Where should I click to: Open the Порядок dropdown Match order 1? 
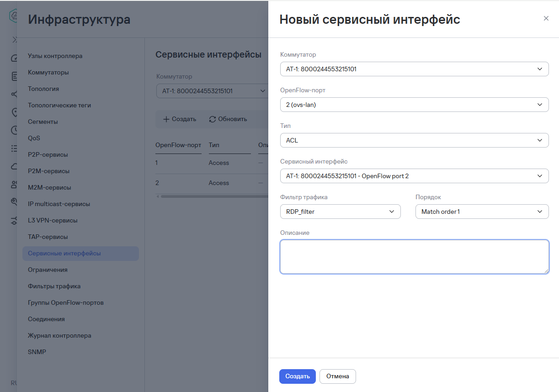[x=482, y=212]
